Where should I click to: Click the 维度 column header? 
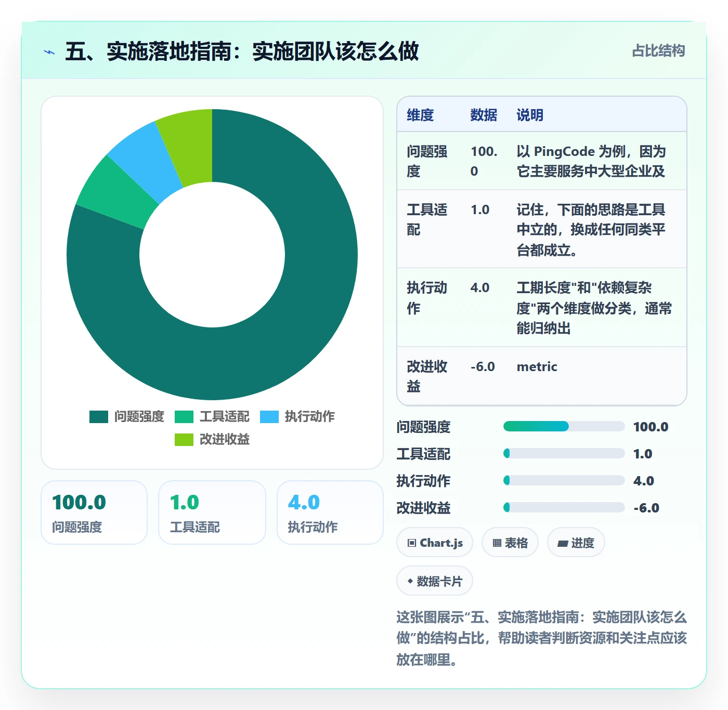click(x=420, y=115)
